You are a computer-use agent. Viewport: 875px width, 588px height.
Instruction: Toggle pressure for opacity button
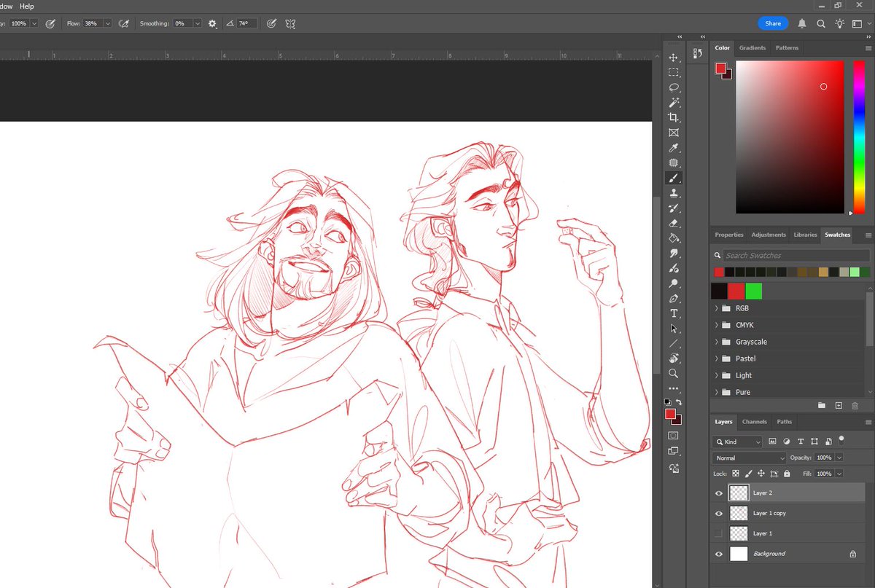pos(50,23)
